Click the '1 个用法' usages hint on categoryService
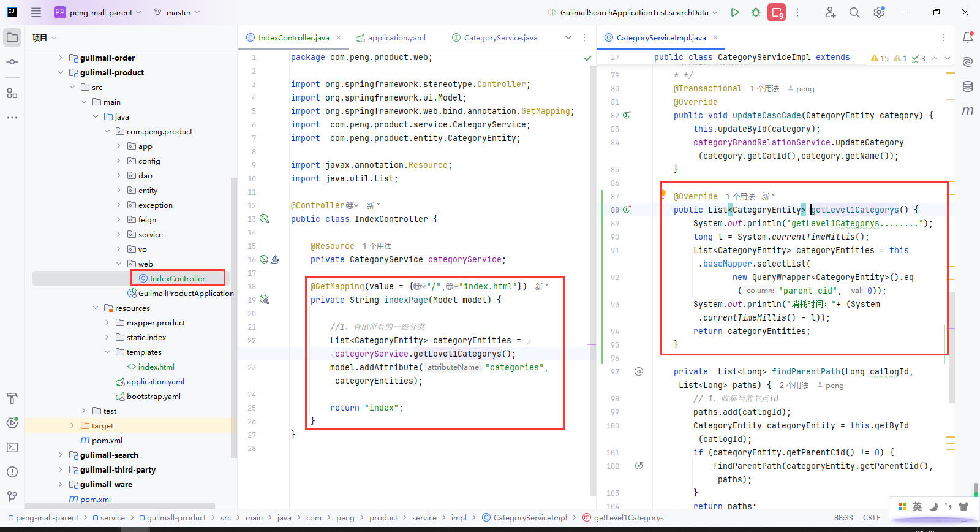Viewport: 980px width, 532px height. 377,246
